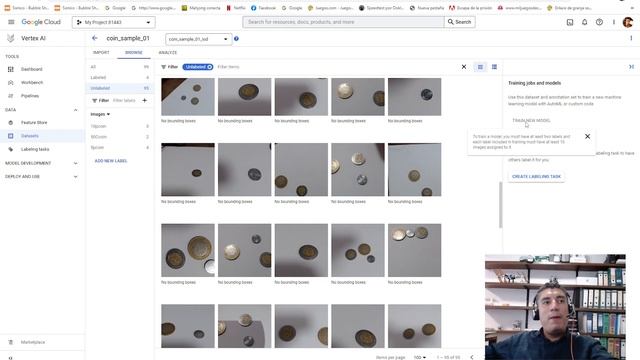The height and width of the screenshot is (360, 640).
Task: Open the header three-dot settings menu
Action: coord(613,22)
